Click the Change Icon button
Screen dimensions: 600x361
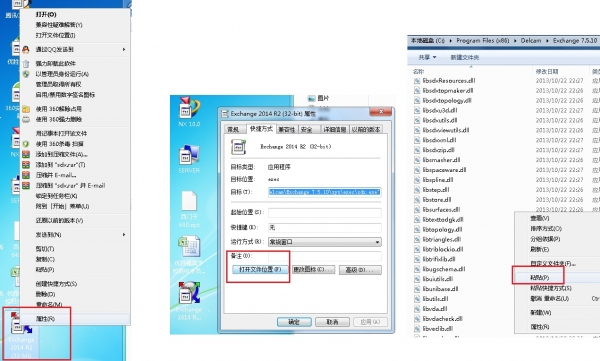pos(313,270)
